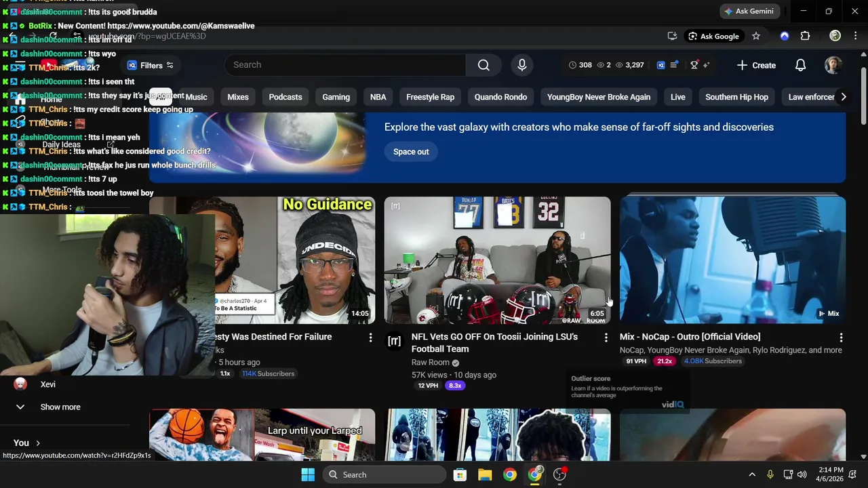Open File Explorer from the taskbar
The image size is (868, 488).
click(485, 474)
